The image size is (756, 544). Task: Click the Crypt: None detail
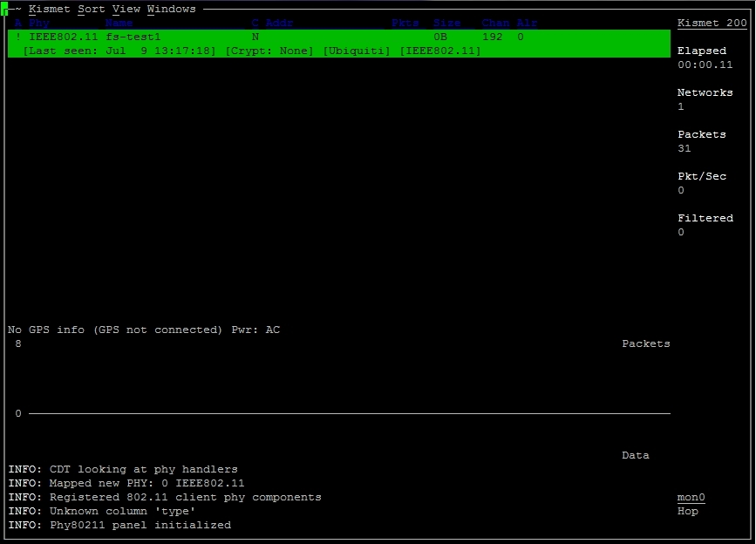pyautogui.click(x=269, y=51)
